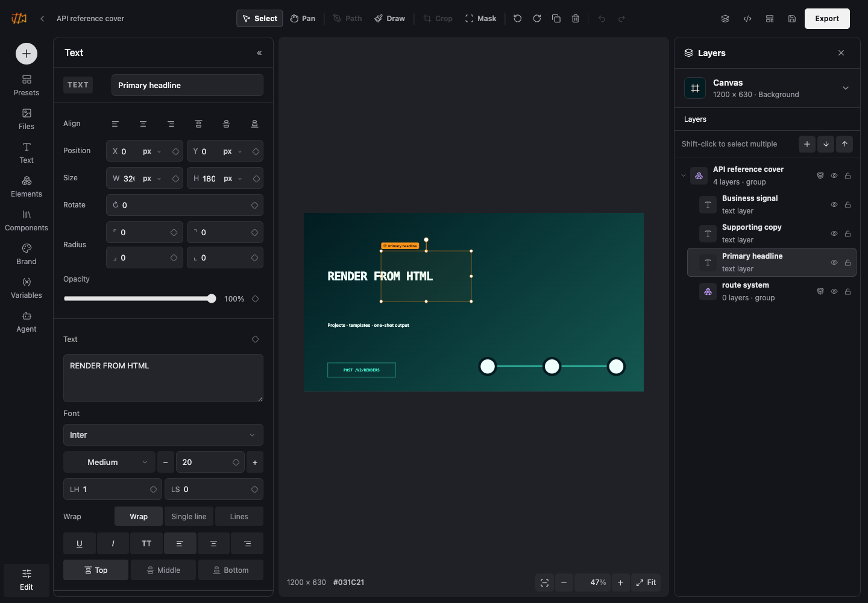Click the Fit zoom button

646,582
